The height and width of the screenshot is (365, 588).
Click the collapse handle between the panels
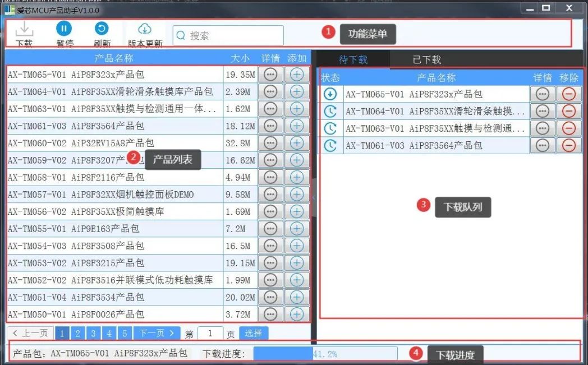(x=314, y=197)
